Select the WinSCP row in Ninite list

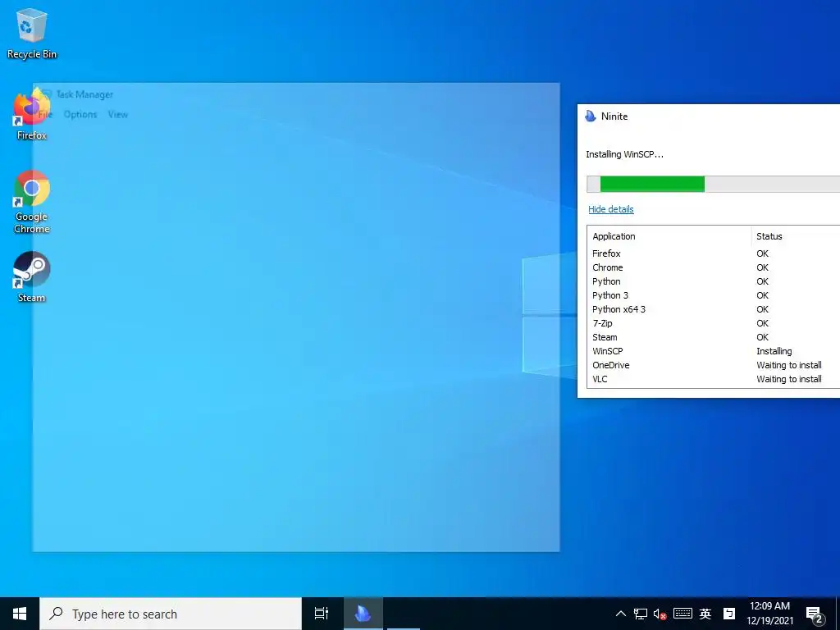(714, 351)
